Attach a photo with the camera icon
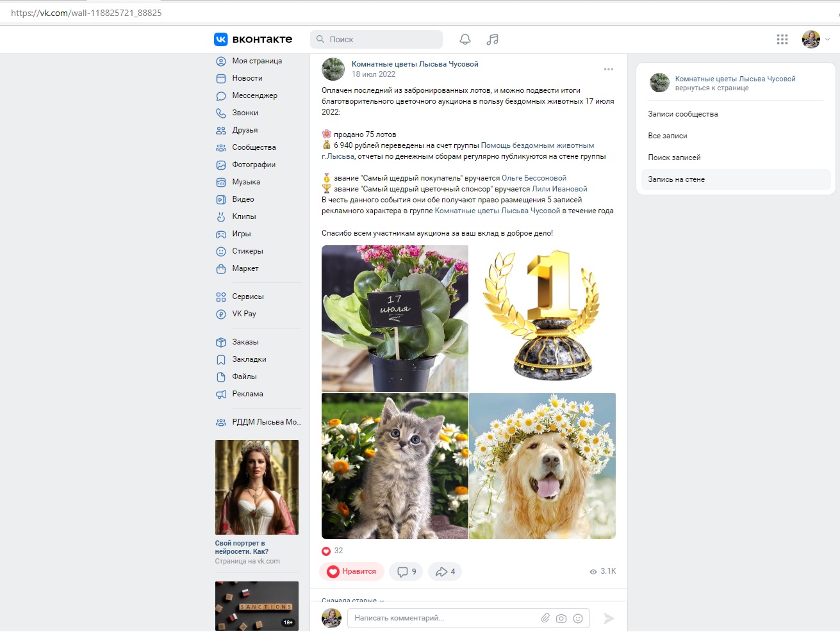Screen dimensions: 840x632 (x=561, y=618)
